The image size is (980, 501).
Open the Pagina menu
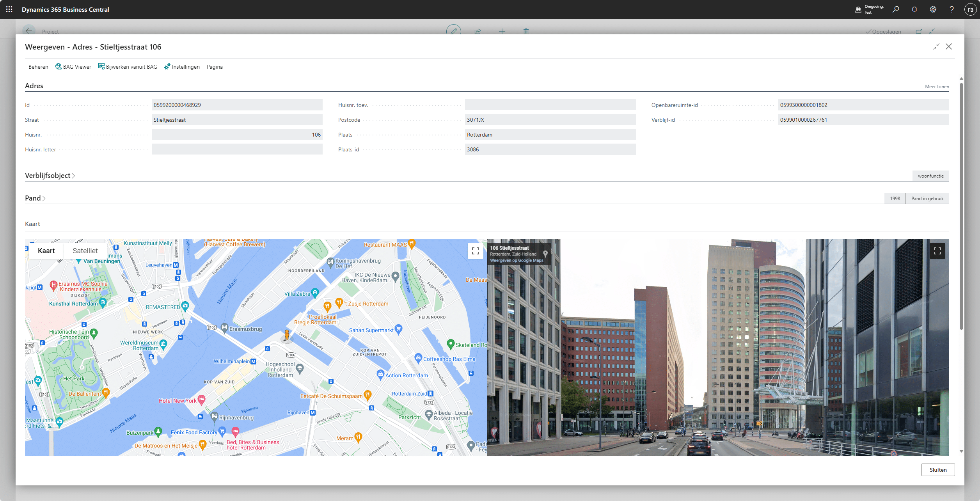click(x=215, y=67)
